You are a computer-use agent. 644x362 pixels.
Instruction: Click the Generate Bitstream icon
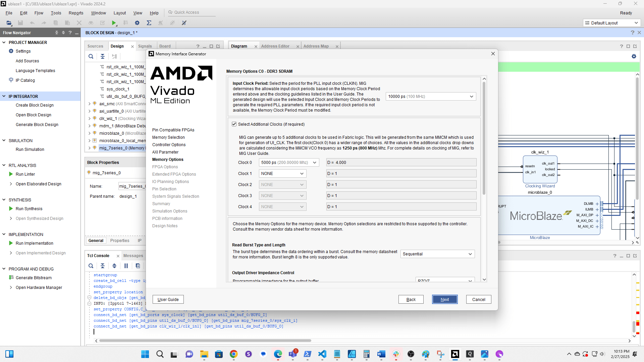[x=11, y=278]
